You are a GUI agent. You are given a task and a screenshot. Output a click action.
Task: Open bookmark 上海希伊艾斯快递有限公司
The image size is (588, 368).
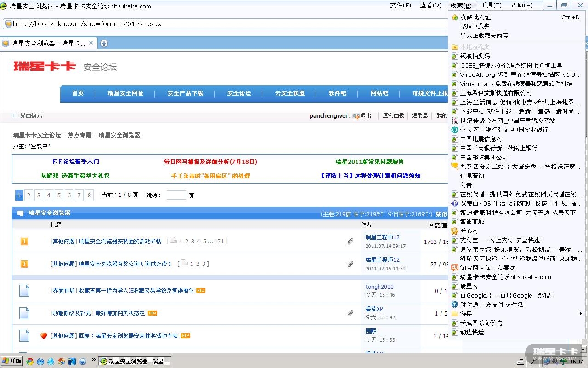(517, 93)
